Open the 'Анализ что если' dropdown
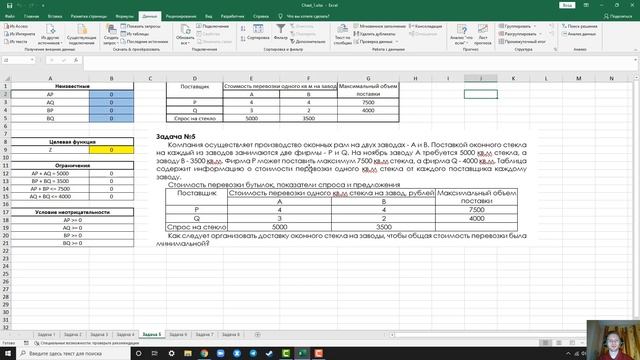Viewport: 640px width, 360px height. [462, 34]
